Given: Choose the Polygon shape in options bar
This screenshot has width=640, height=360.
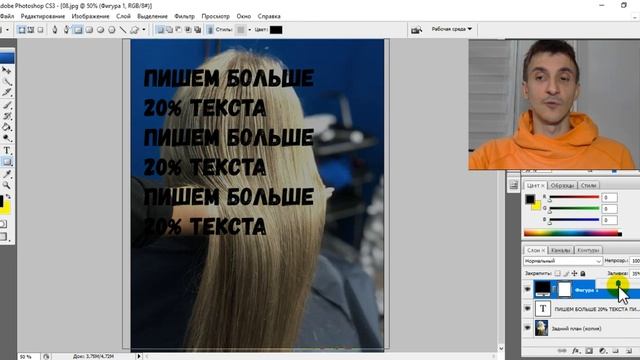Looking at the screenshot, I should (x=111, y=30).
